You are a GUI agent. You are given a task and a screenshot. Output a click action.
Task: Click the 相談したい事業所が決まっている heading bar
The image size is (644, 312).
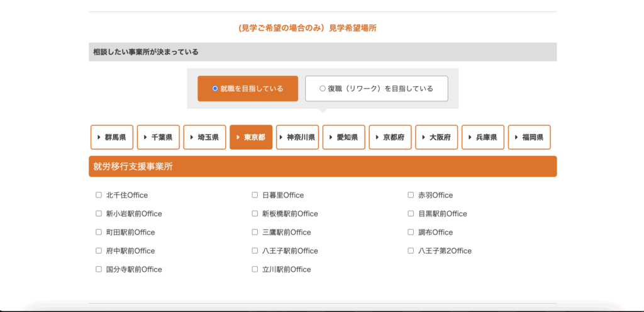[x=323, y=52]
